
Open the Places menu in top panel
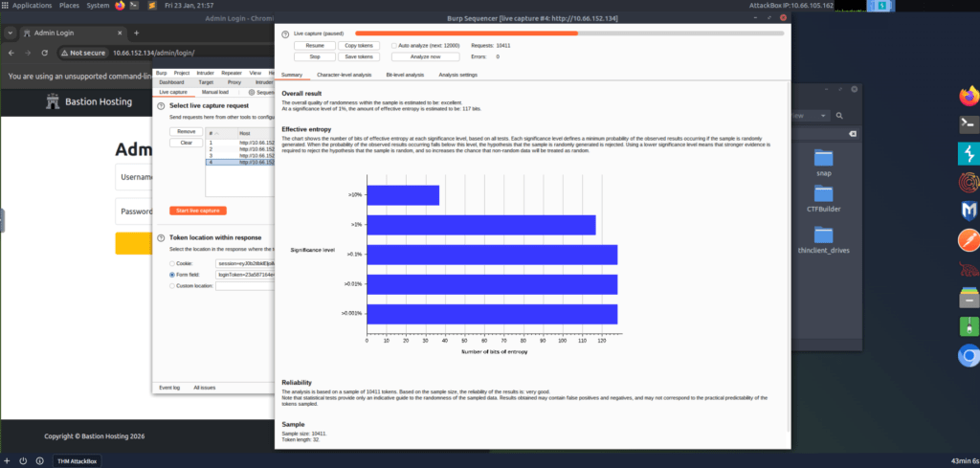coord(69,5)
